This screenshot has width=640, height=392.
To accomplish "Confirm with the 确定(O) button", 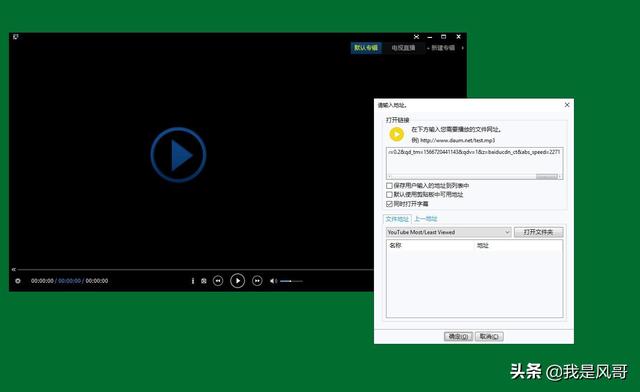I will (x=458, y=336).
